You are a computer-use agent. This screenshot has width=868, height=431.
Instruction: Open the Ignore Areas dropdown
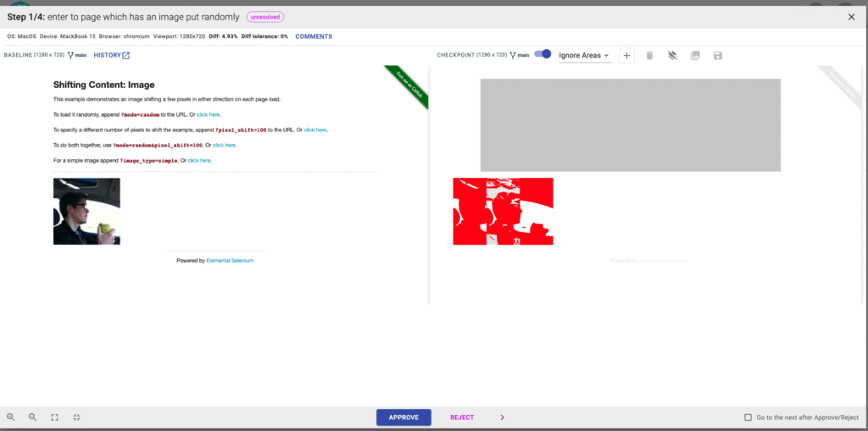click(x=583, y=56)
